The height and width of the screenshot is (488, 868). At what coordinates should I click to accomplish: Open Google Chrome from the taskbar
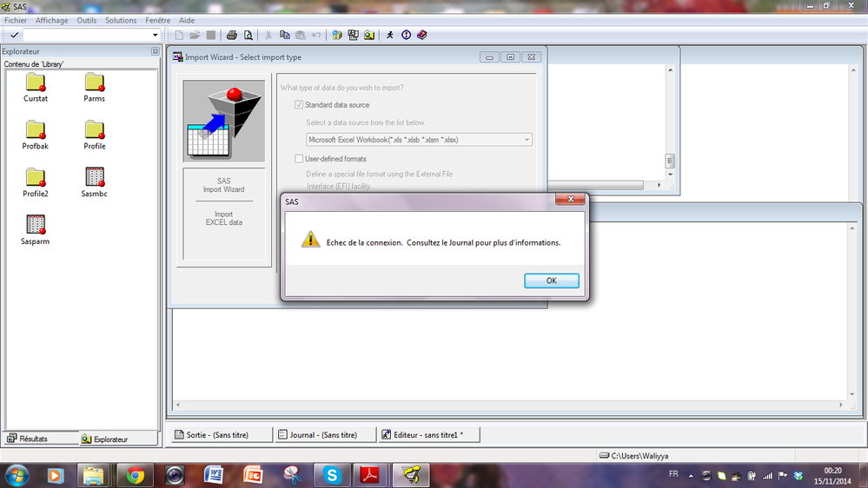[135, 475]
